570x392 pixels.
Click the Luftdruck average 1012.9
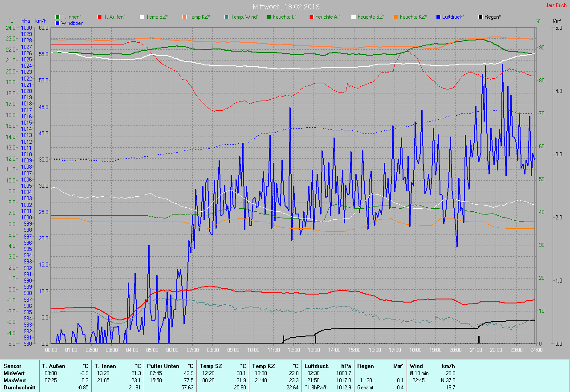click(x=344, y=387)
